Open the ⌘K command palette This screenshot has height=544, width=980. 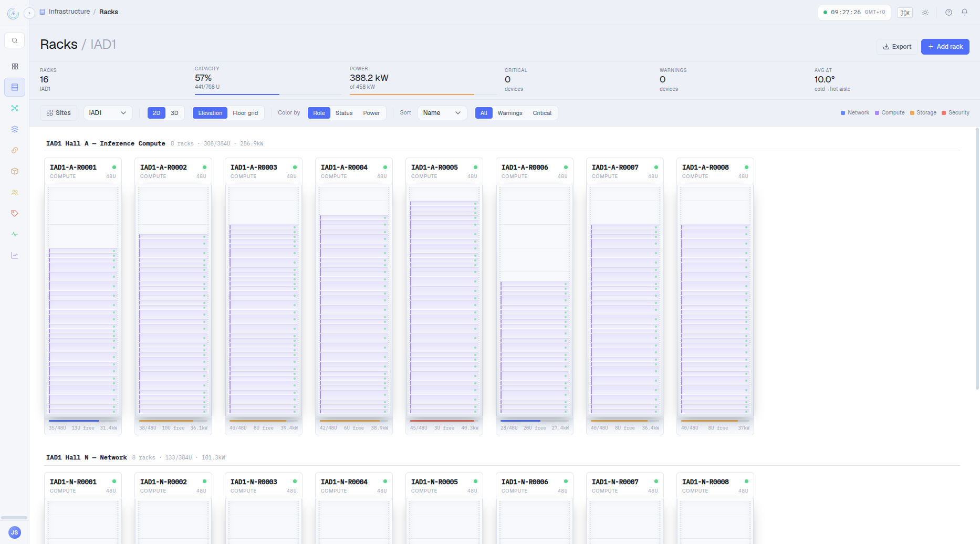pyautogui.click(x=905, y=13)
